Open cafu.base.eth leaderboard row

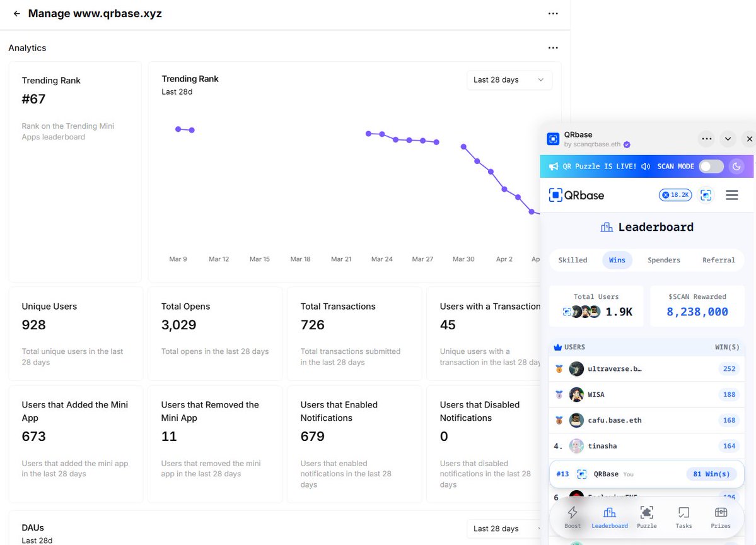point(646,420)
